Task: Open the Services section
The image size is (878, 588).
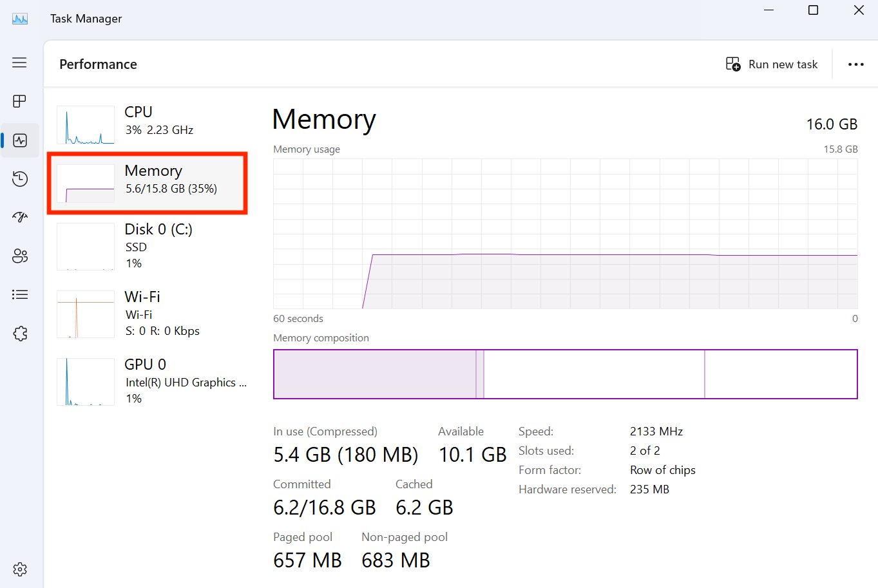Action: click(x=19, y=333)
